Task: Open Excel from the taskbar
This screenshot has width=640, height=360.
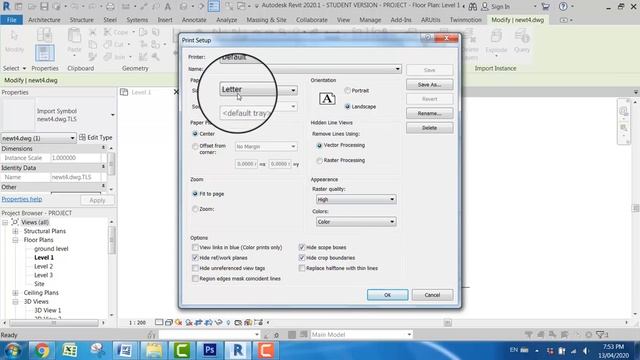Action: tap(70, 350)
